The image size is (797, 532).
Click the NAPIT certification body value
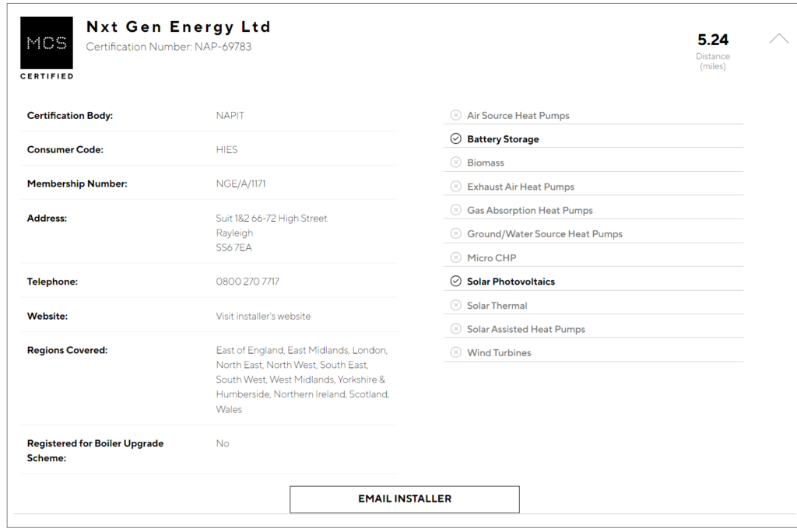tap(230, 115)
